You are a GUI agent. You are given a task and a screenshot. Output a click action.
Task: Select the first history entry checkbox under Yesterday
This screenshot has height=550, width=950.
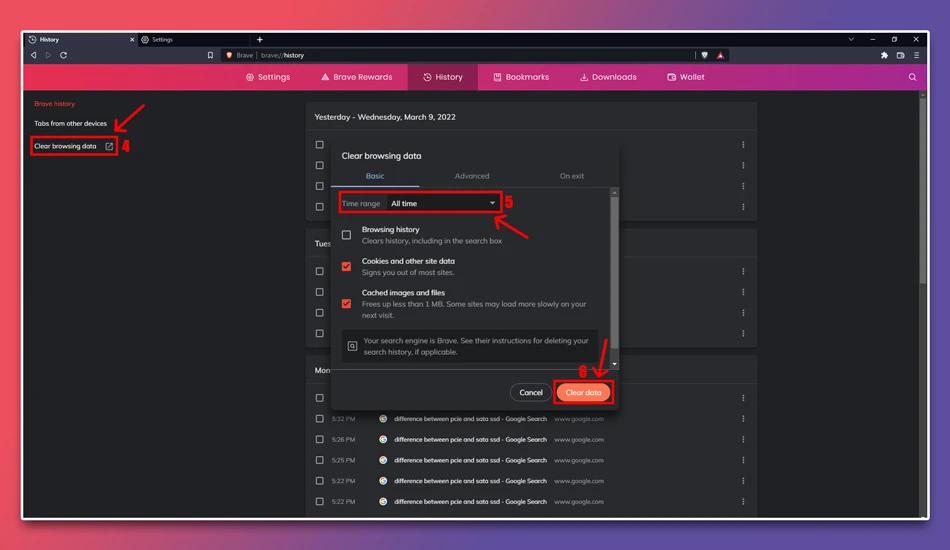click(x=319, y=145)
